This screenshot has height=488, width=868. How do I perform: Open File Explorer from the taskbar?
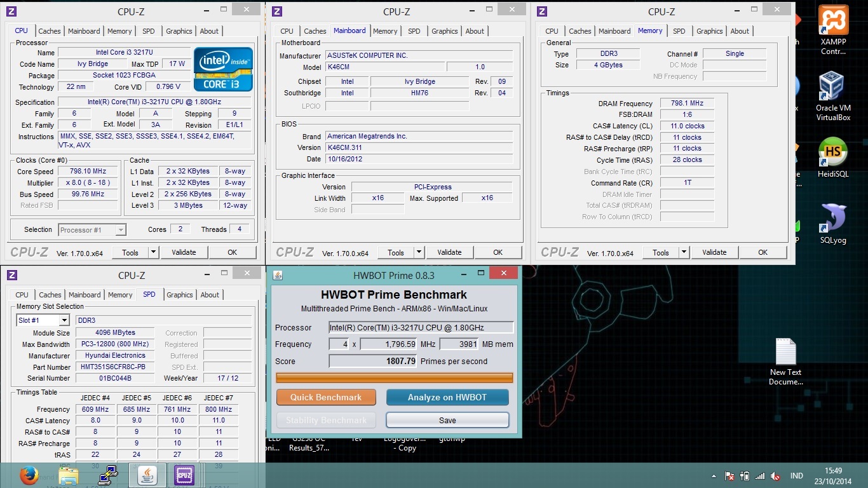[68, 475]
